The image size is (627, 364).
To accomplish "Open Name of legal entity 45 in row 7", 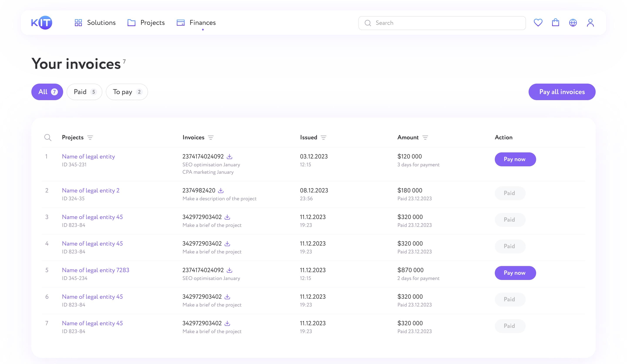I will (x=92, y=324).
